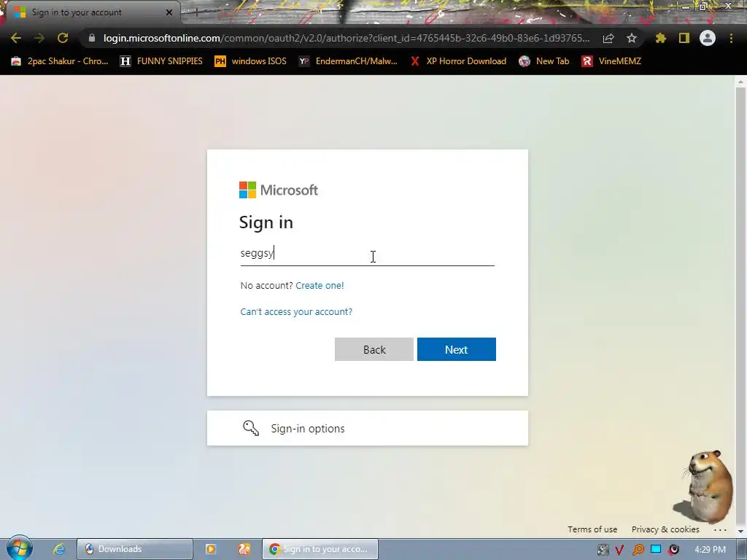Reload the page with the refresh icon
Viewport: 747px width, 560px height.
[x=63, y=38]
